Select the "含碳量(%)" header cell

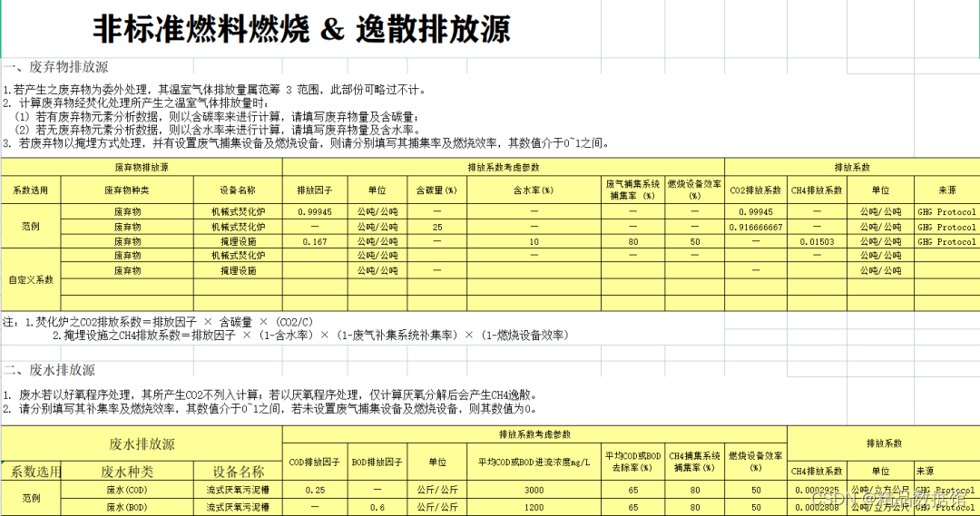point(436,190)
